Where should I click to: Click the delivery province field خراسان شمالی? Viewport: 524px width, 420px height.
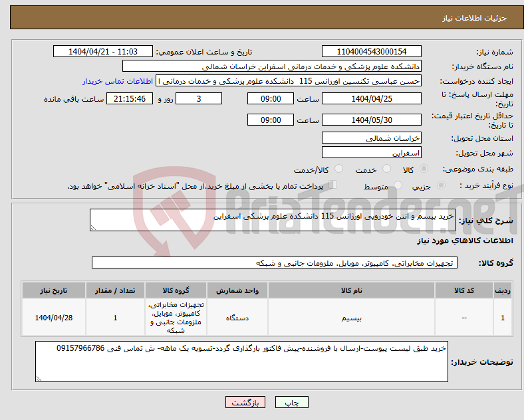pyautogui.click(x=371, y=138)
